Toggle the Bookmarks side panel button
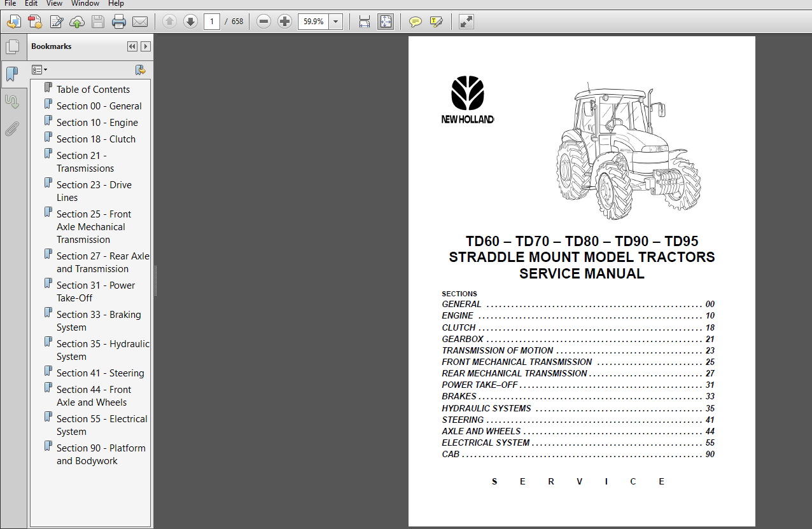The image size is (812, 529). click(x=12, y=74)
